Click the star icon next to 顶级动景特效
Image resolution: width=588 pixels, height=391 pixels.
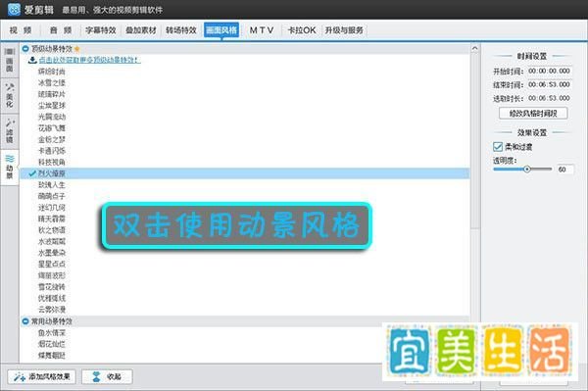(x=76, y=49)
